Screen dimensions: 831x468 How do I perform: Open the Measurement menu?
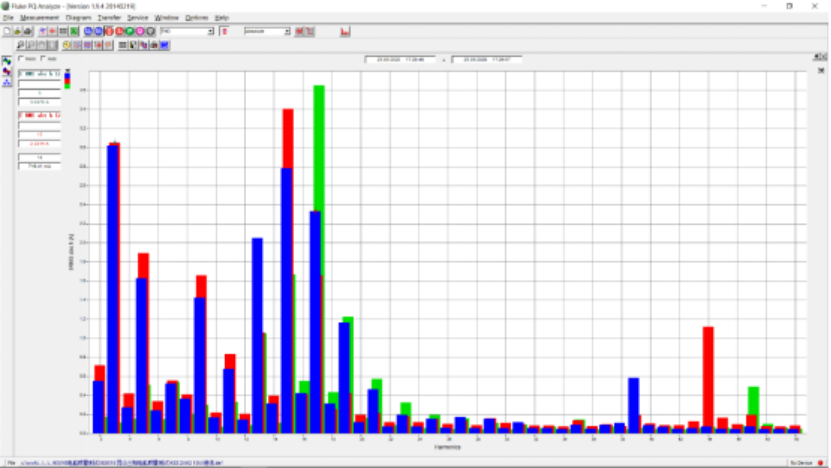[x=39, y=18]
